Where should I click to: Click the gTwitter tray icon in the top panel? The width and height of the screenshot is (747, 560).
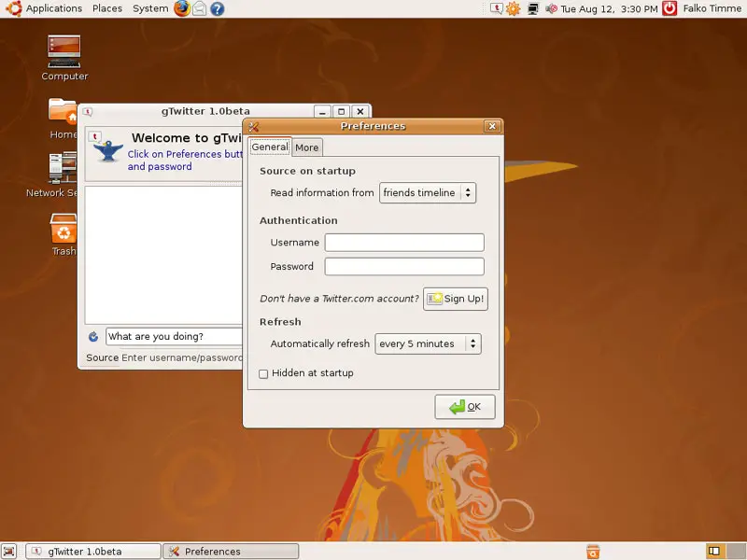coord(497,8)
